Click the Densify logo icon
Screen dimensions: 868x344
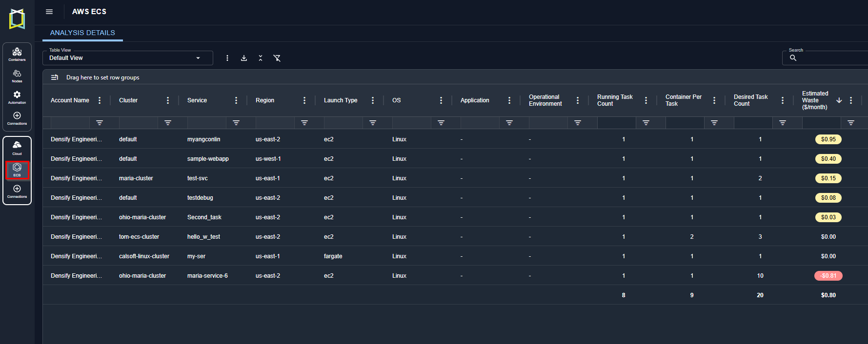point(17,19)
